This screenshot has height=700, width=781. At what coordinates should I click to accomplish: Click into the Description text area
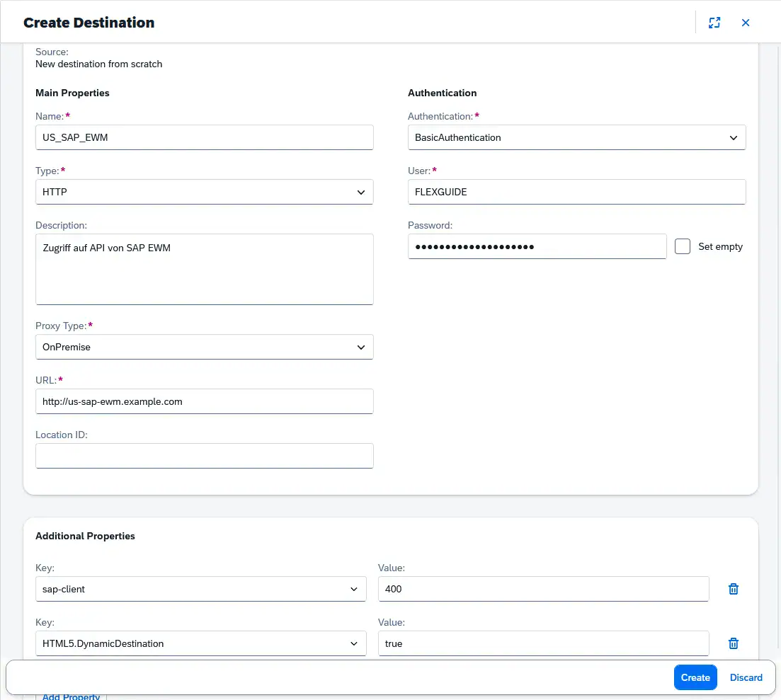204,269
